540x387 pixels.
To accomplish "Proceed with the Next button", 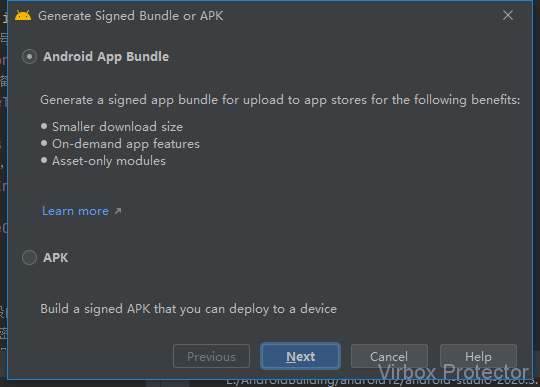I will (x=301, y=356).
